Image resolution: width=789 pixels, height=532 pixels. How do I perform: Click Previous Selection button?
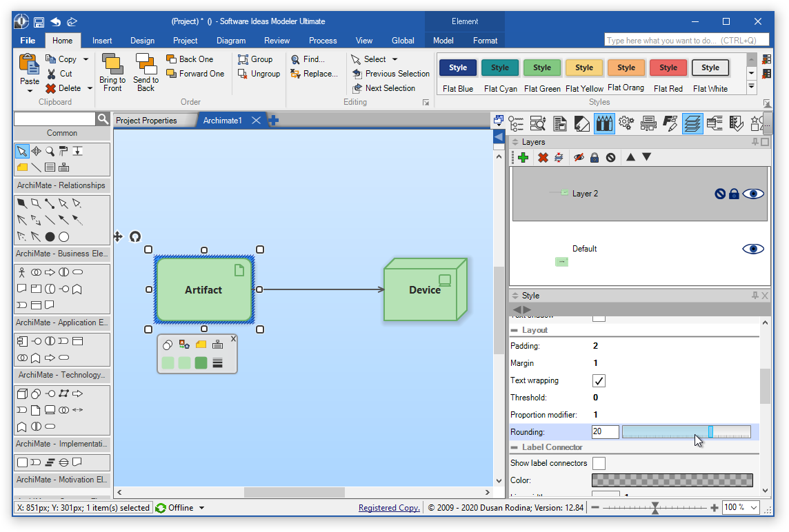coord(391,74)
